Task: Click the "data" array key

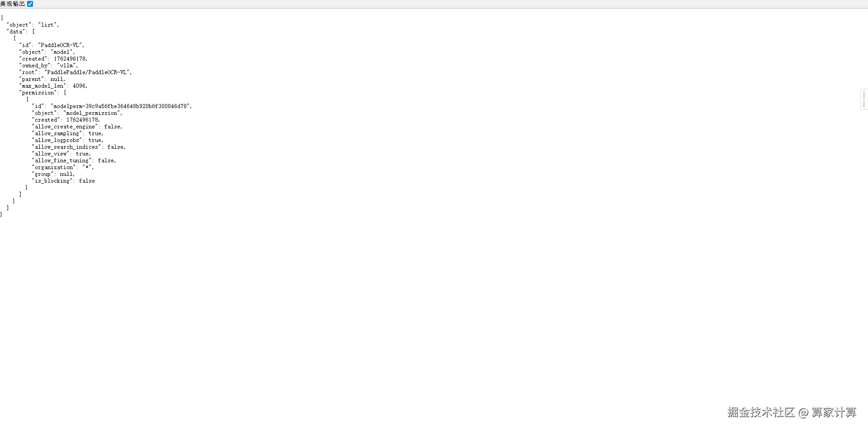Action: click(16, 32)
